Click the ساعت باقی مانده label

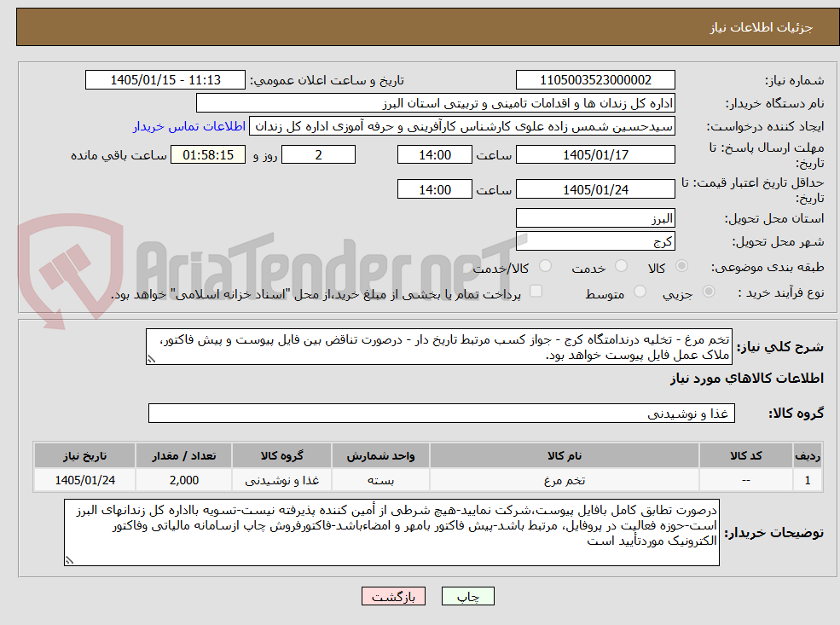point(119,155)
